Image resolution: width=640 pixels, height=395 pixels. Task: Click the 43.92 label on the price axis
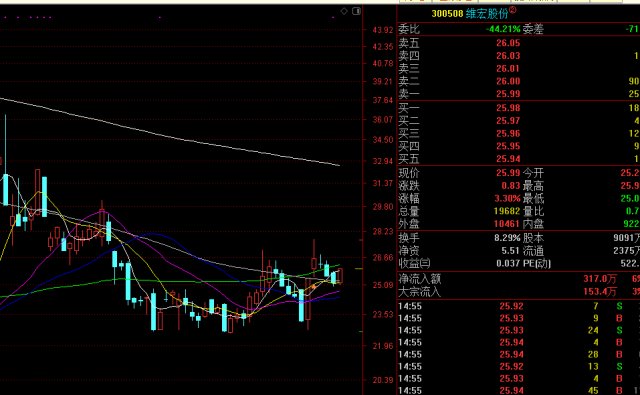(382, 30)
